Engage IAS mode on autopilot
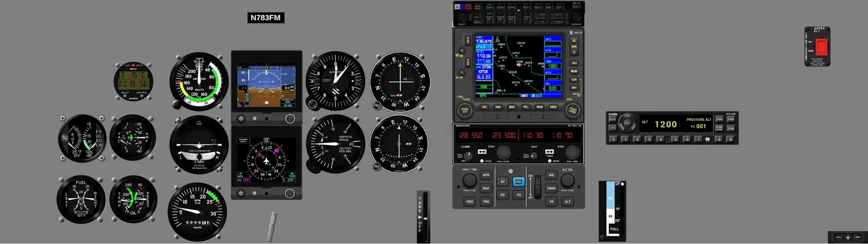The height and width of the screenshot is (244, 868). [551, 175]
